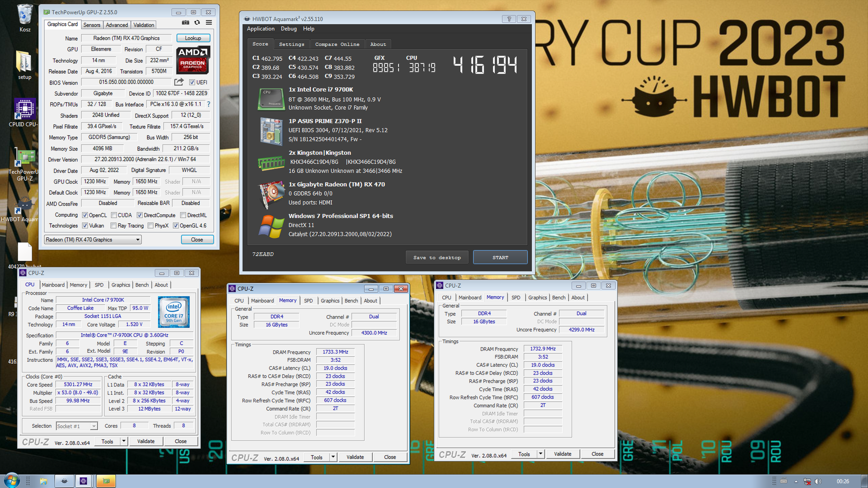Image resolution: width=868 pixels, height=488 pixels.
Task: Click the GPU-Z refresh icon
Action: (x=197, y=23)
